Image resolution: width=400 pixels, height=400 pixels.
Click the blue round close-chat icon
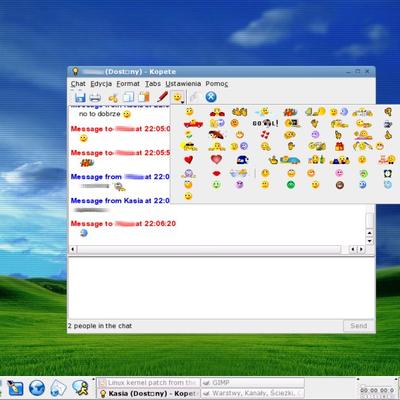[x=211, y=97]
